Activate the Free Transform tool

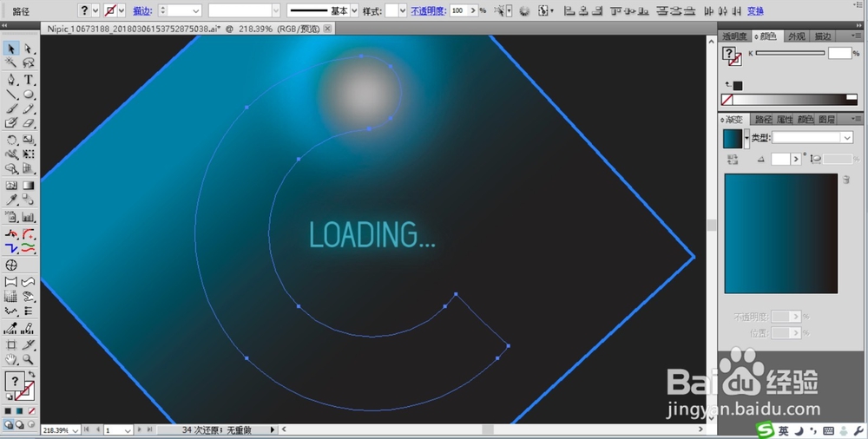pos(29,154)
